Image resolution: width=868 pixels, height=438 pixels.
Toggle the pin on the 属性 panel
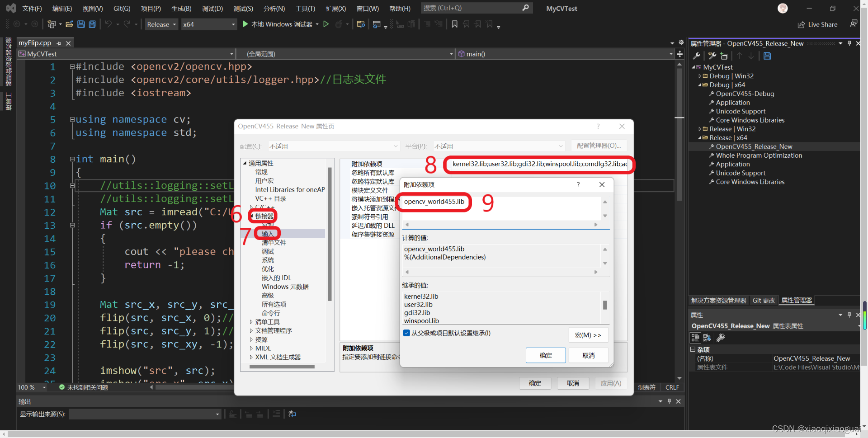pos(849,315)
